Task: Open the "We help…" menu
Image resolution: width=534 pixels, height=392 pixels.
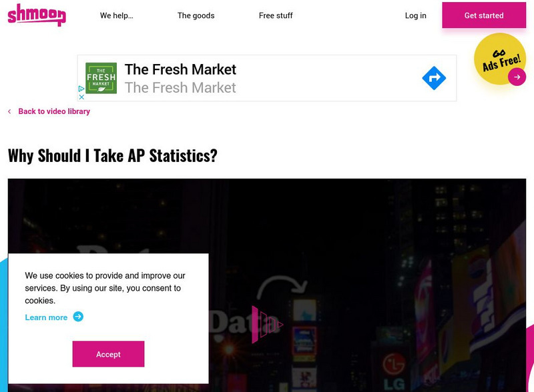Action: (117, 15)
